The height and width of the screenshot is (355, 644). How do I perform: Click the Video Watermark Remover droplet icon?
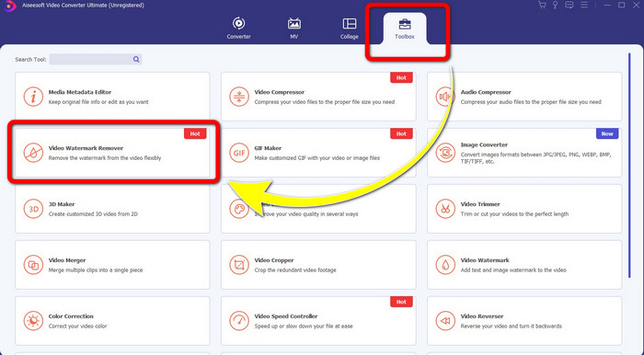click(33, 153)
